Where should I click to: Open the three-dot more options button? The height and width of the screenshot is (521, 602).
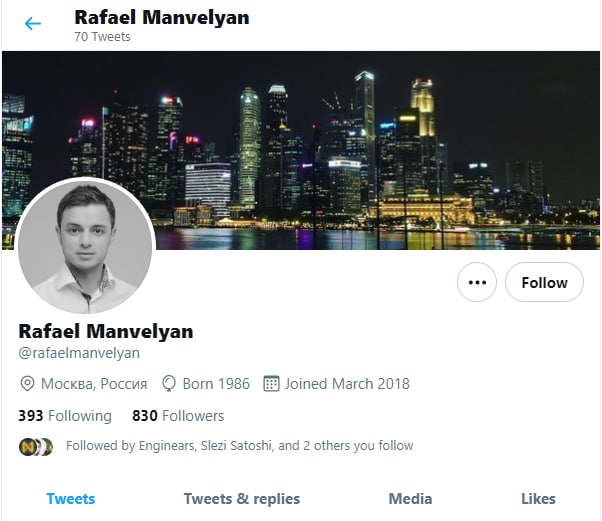pos(477,282)
